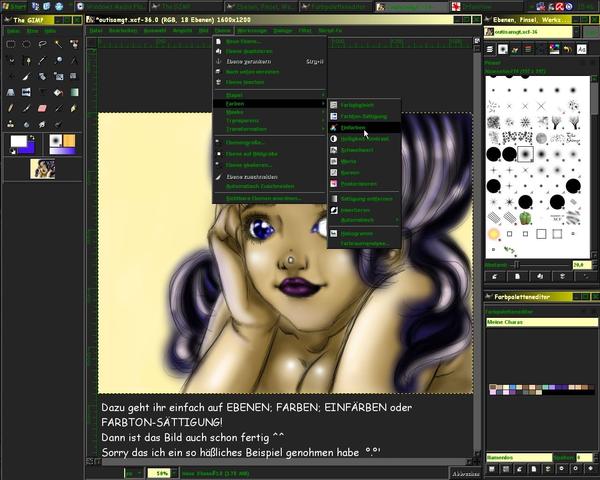This screenshot has width=600, height=480.
Task: Switch to the Brushes tab in the dock
Action: (x=503, y=49)
